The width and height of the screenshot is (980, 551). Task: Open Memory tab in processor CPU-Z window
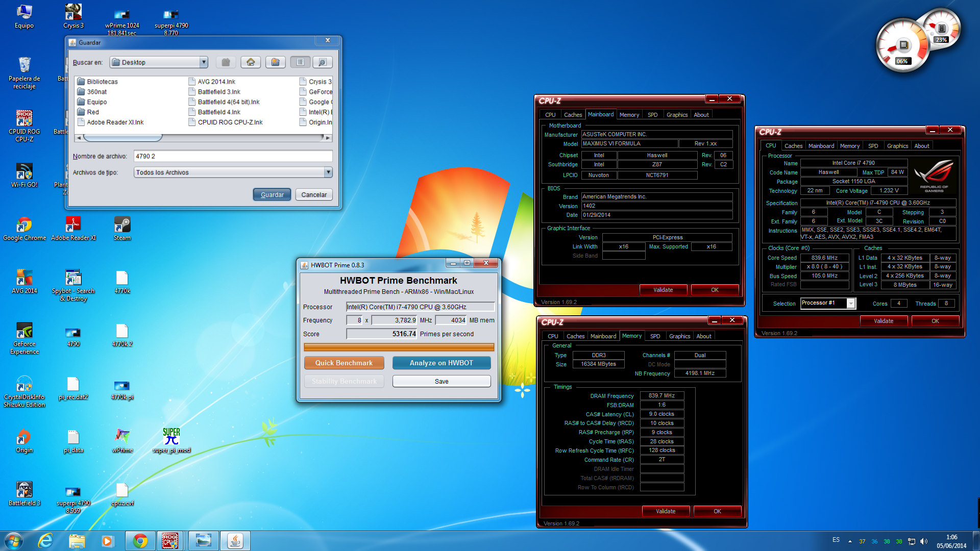point(850,146)
